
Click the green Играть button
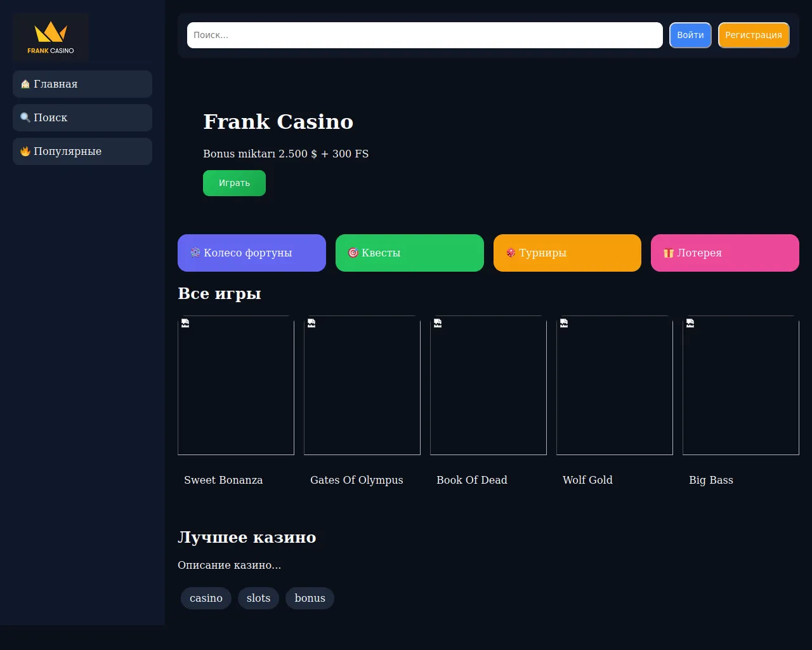click(234, 183)
